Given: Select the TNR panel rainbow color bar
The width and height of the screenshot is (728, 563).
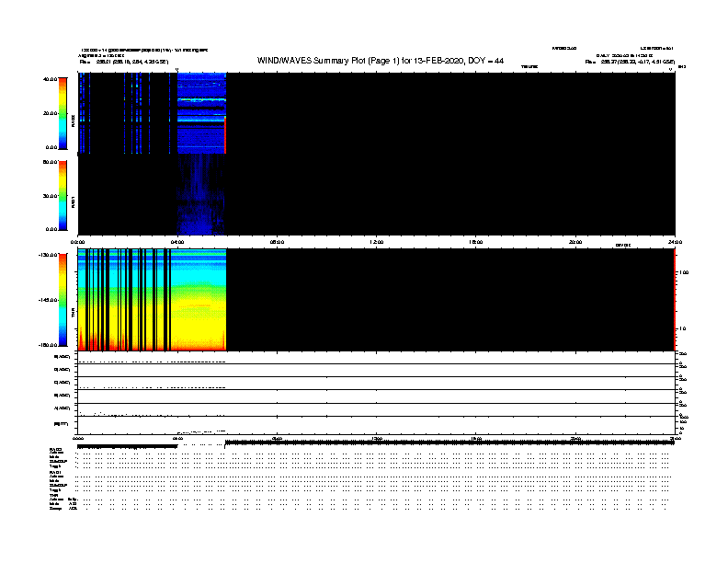Looking at the screenshot, I should [63, 300].
